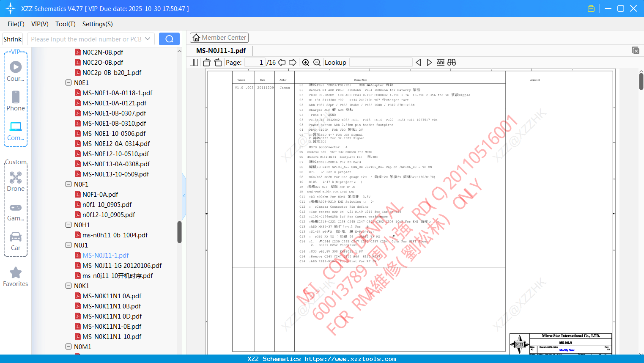
Task: Find previous lookup match
Action: tap(418, 63)
